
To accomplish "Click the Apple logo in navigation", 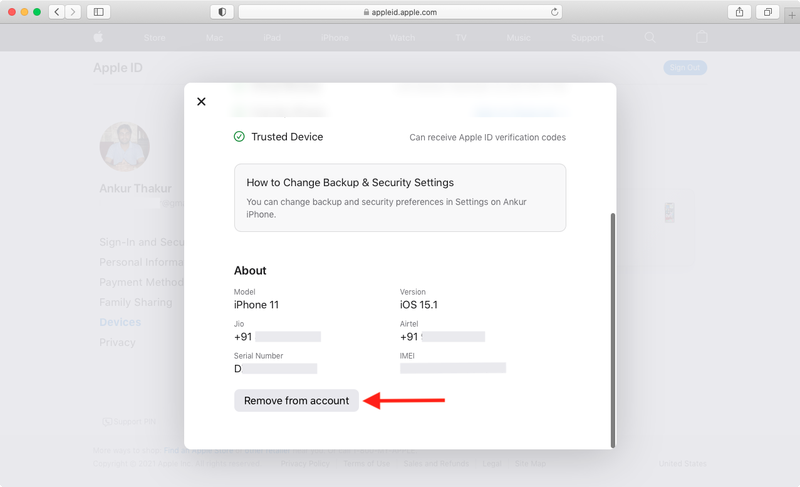I will pyautogui.click(x=98, y=37).
